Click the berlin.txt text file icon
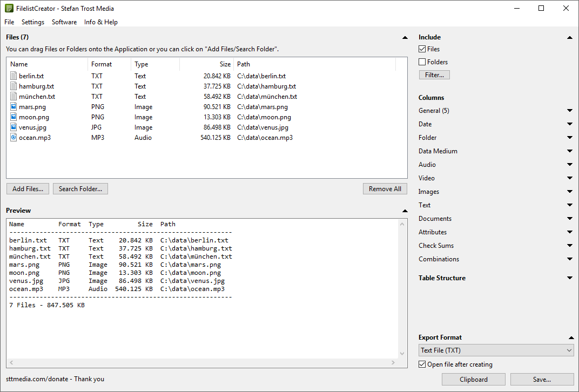 point(13,76)
